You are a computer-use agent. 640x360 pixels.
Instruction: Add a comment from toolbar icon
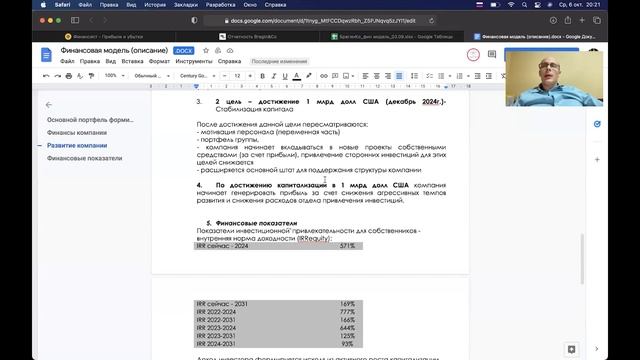pyautogui.click(x=335, y=76)
